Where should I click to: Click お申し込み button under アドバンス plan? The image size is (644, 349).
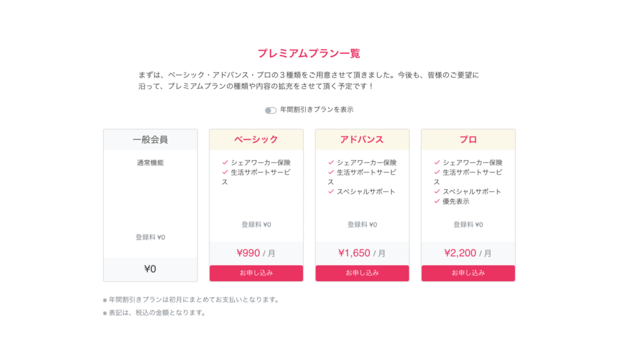[362, 273]
